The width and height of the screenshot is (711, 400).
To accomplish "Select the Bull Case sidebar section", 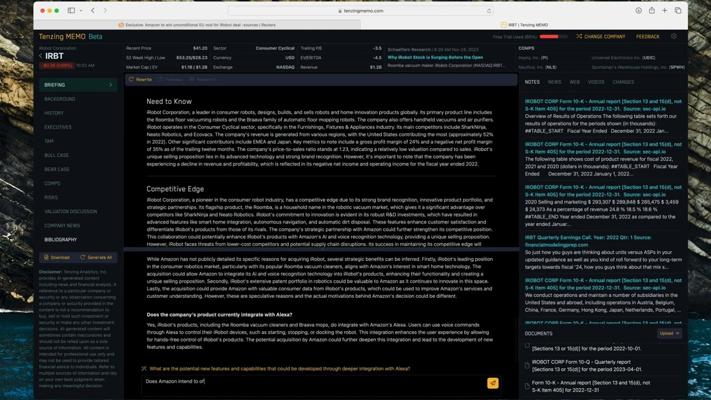I will (57, 155).
